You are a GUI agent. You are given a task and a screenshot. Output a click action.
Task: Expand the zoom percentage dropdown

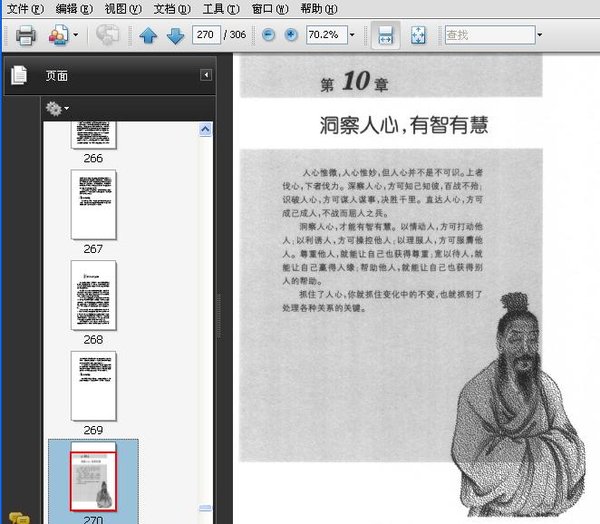pyautogui.click(x=352, y=35)
